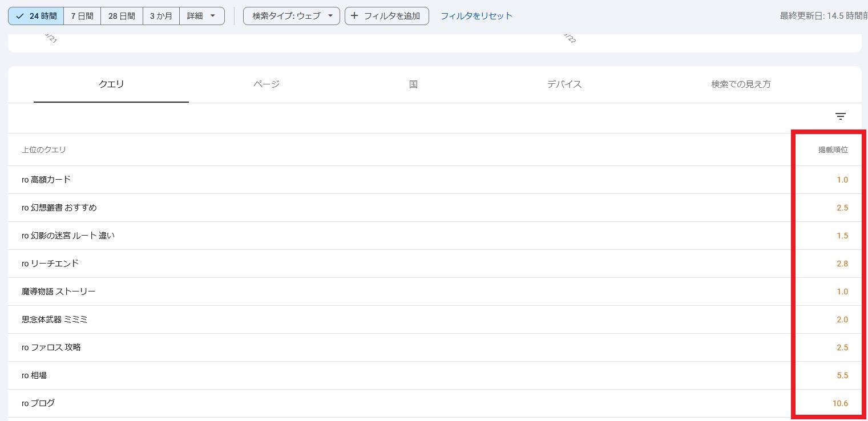Viewport: 868px width, 421px height.
Task: Switch to the クエリ tab
Action: (111, 84)
